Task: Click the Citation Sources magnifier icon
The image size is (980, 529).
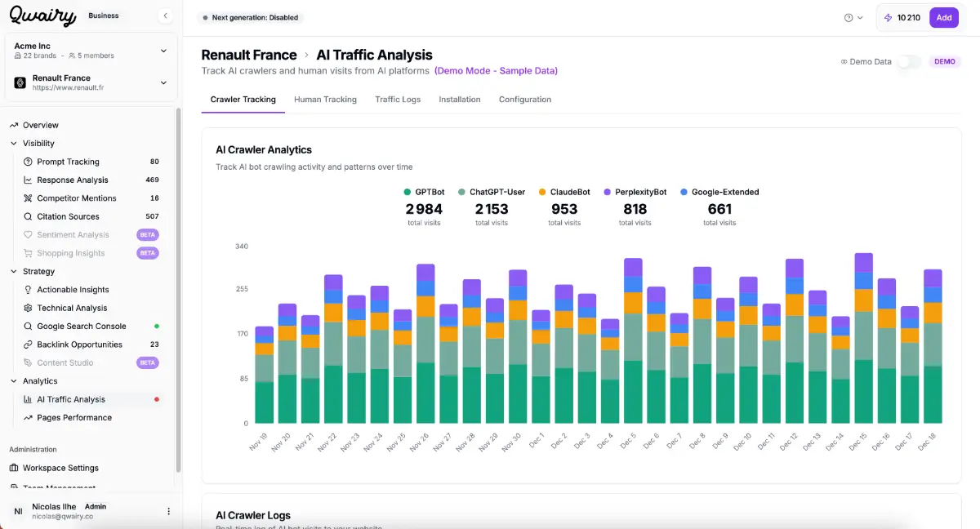Action: pos(29,216)
